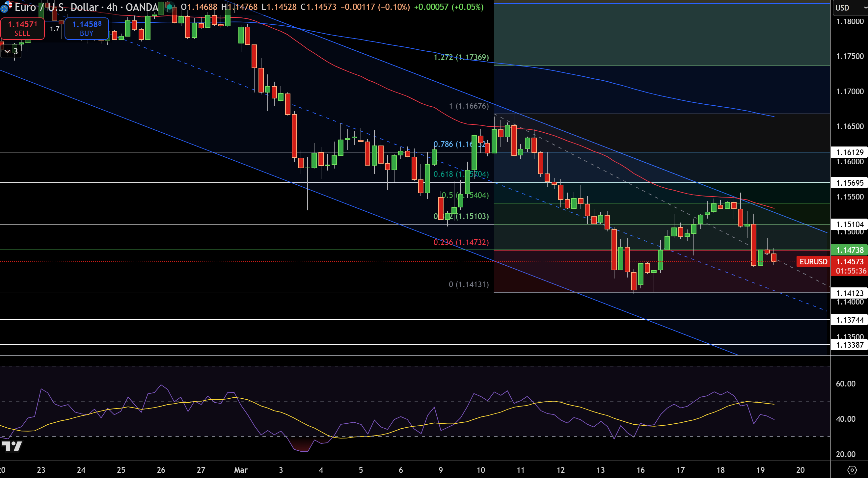Viewport: 868px width, 478px height.
Task: Click the red 1.14573 current price tag
Action: [x=850, y=262]
